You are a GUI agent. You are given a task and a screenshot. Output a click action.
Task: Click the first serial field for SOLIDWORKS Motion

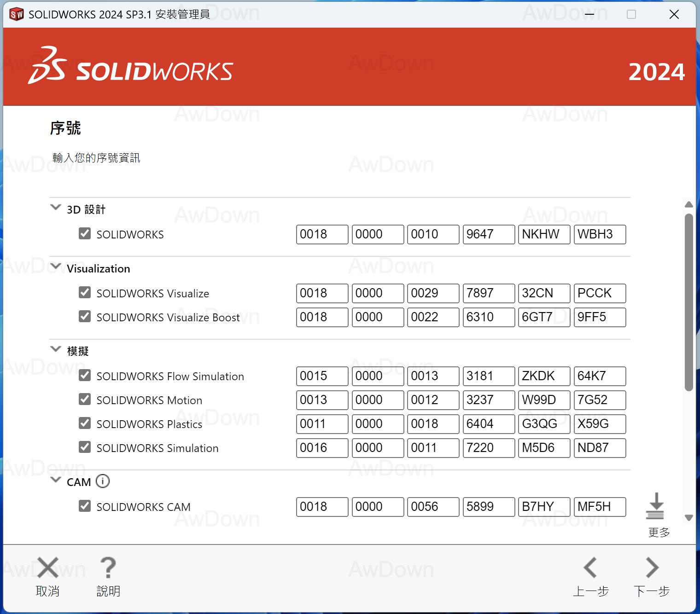(322, 400)
